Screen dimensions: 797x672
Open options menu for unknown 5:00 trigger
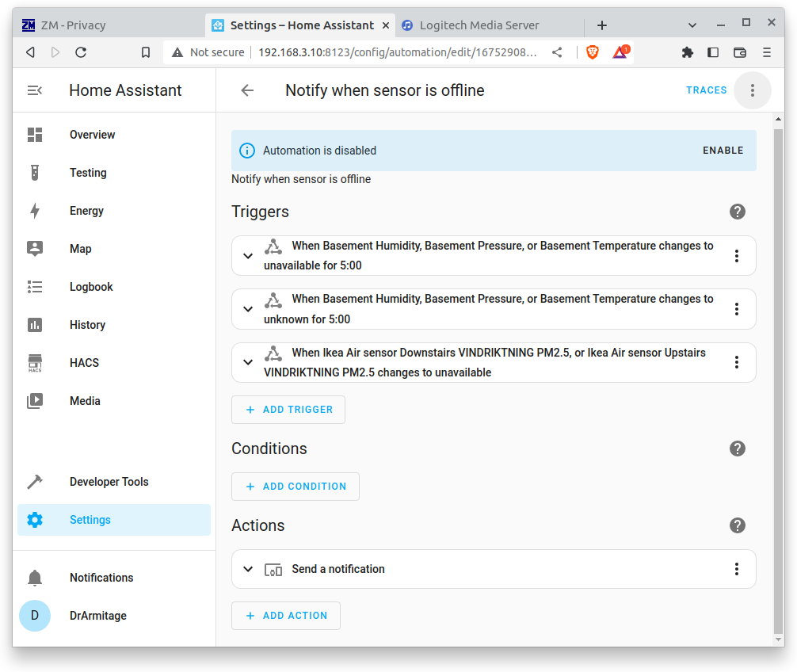pos(737,309)
